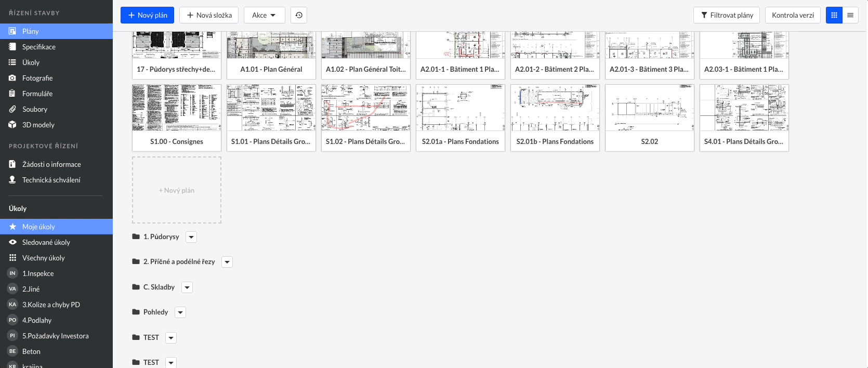This screenshot has width=868, height=368.
Task: Click the Nový plán blue button
Action: tap(148, 15)
